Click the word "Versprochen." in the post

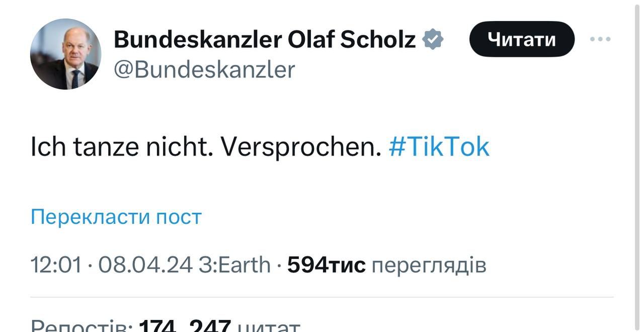coord(301,147)
